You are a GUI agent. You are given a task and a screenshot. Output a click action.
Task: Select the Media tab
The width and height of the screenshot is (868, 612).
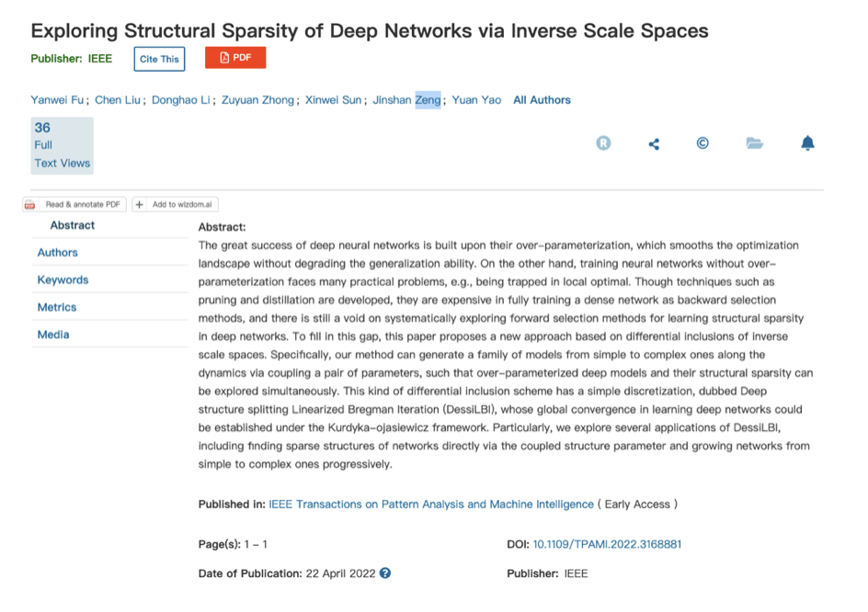pyautogui.click(x=53, y=334)
